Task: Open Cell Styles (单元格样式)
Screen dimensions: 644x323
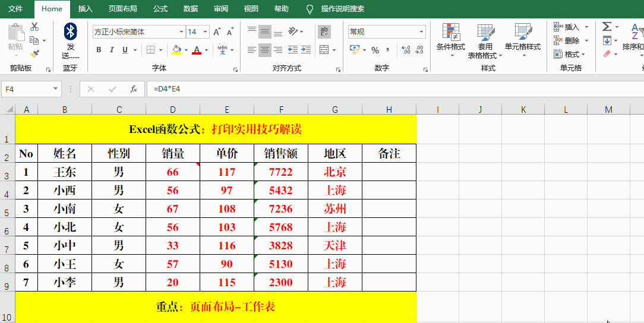Action: tap(523, 40)
